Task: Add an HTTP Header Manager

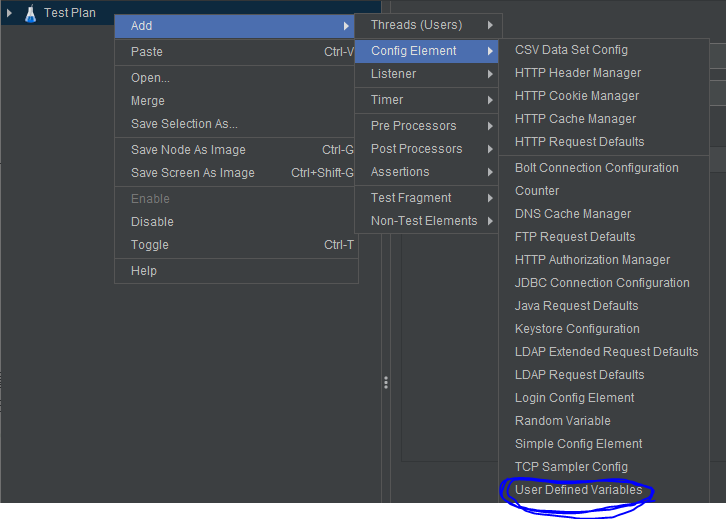Action: 604,73
